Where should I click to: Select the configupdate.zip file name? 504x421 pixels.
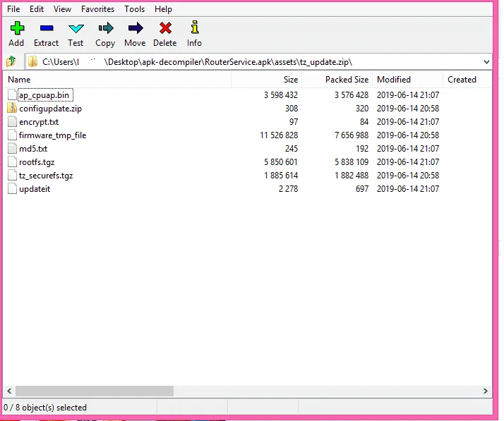(50, 109)
